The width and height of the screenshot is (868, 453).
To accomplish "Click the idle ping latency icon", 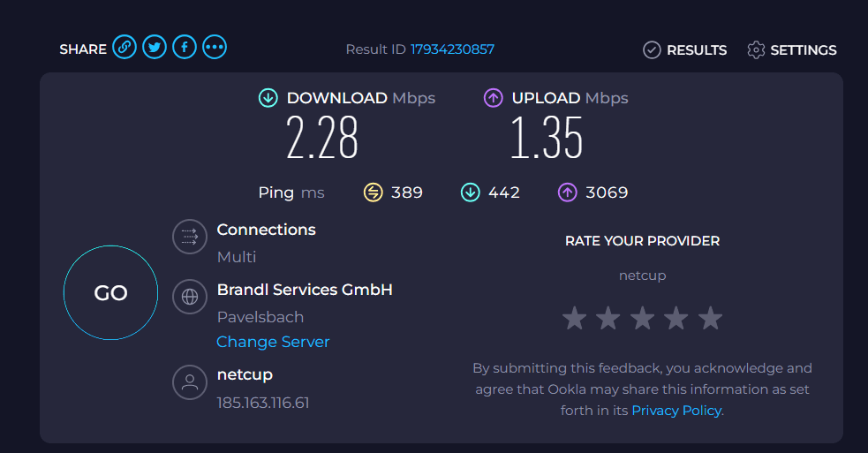I will click(374, 193).
